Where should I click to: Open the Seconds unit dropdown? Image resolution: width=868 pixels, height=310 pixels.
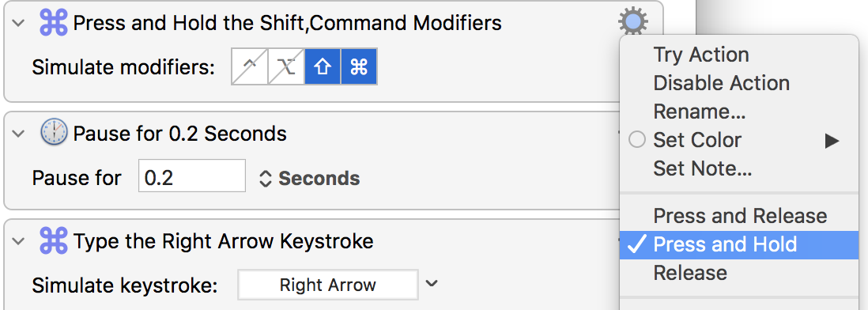309,178
